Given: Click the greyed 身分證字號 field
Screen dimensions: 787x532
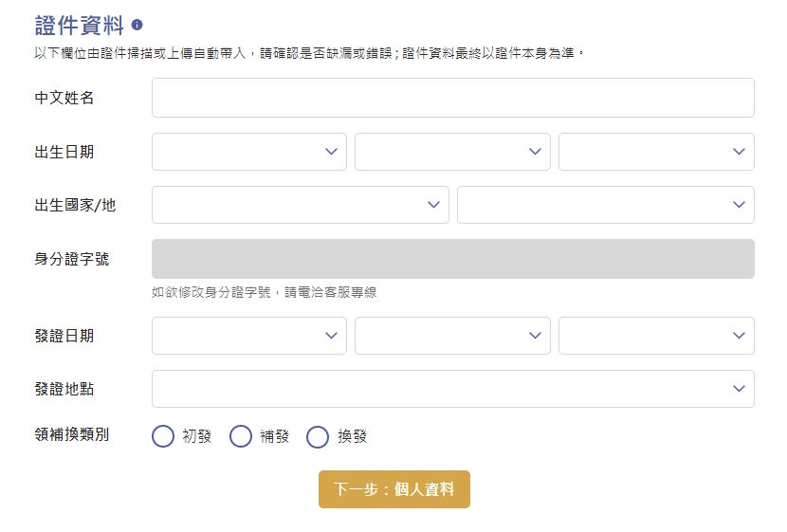Looking at the screenshot, I should coord(452,259).
